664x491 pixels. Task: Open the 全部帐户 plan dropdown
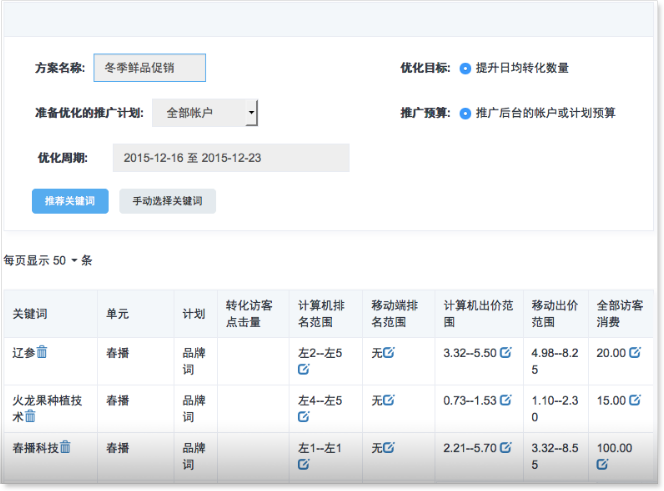pyautogui.click(x=205, y=113)
